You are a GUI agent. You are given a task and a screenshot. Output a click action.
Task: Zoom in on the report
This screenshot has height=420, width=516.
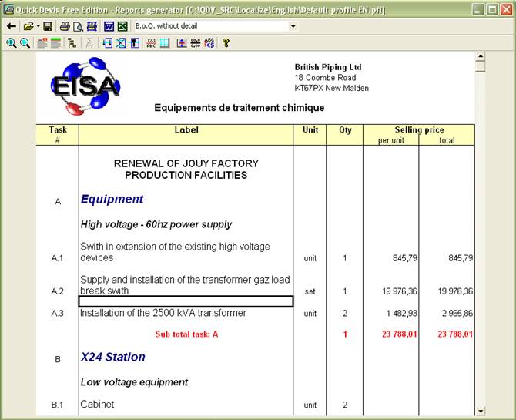[x=12, y=43]
